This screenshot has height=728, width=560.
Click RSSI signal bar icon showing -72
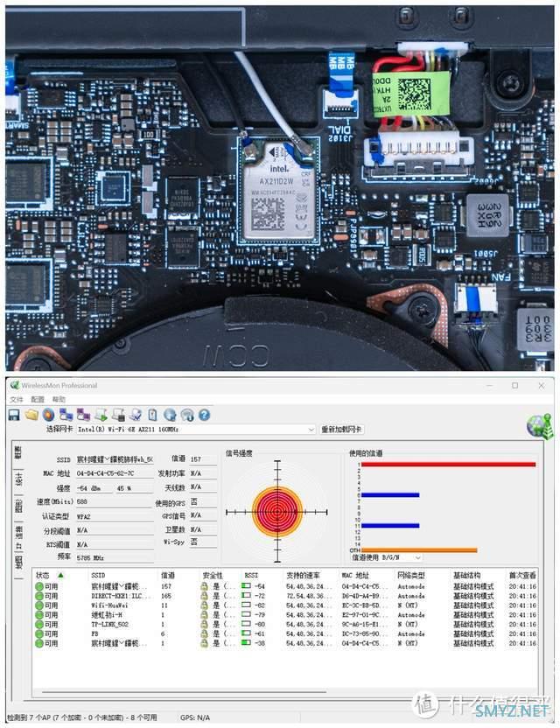(x=246, y=595)
